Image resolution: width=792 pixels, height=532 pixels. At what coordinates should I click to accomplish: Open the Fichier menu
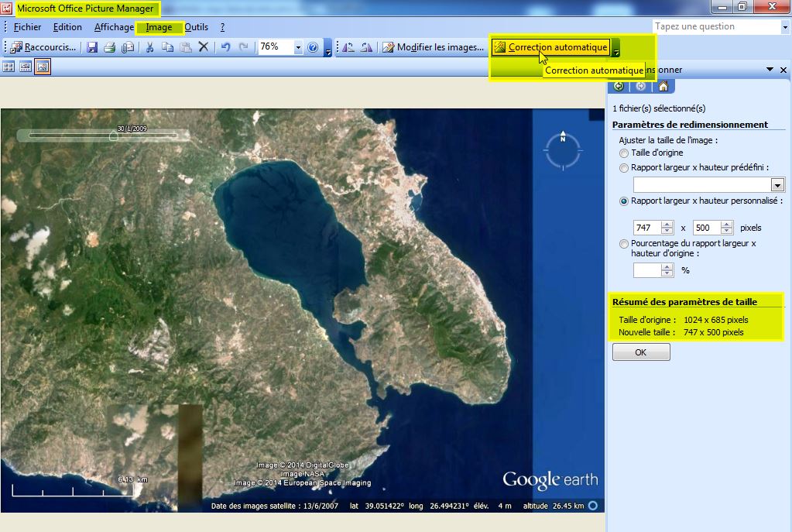(27, 27)
